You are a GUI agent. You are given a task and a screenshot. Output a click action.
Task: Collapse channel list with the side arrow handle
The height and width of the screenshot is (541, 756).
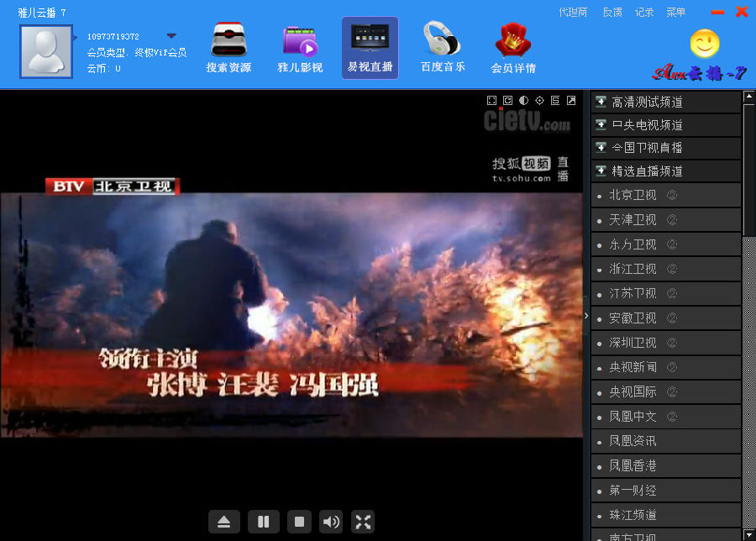tap(586, 316)
